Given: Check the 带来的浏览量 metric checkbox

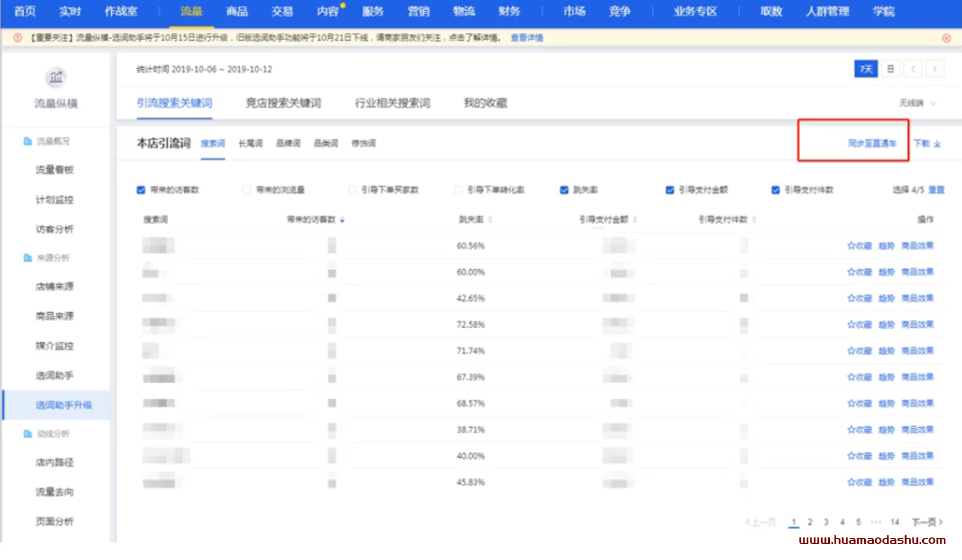Looking at the screenshot, I should [247, 190].
